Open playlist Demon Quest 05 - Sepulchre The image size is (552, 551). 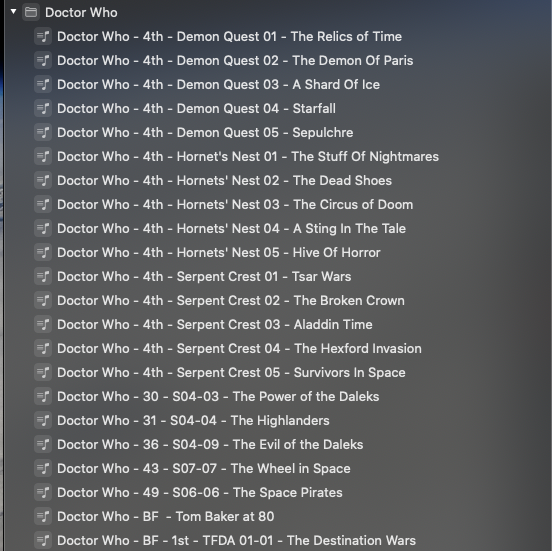tap(205, 132)
